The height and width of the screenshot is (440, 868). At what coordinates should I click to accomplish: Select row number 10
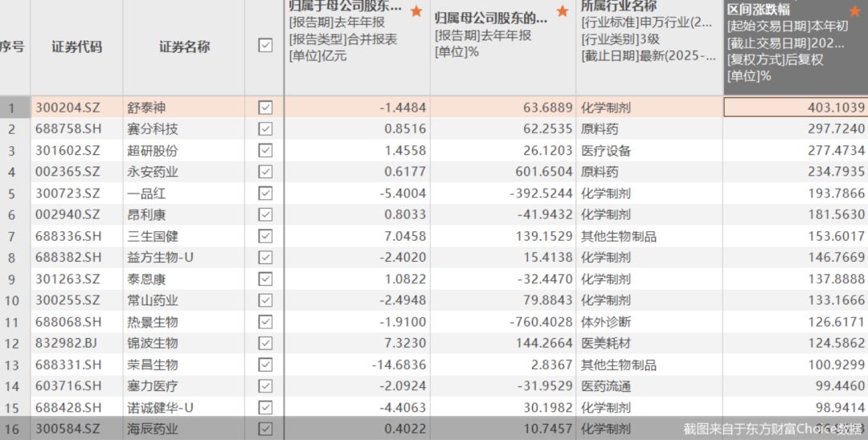tap(12, 301)
